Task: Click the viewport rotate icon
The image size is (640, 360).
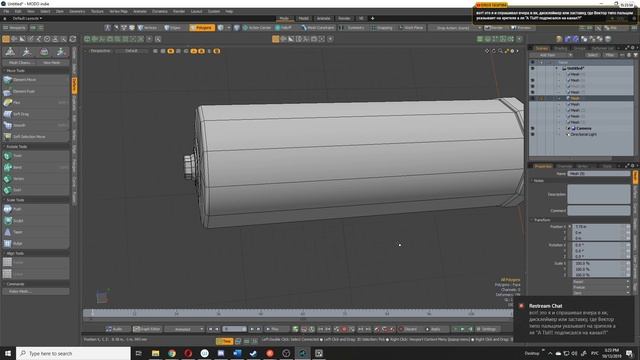Action: pyautogui.click(x=493, y=51)
